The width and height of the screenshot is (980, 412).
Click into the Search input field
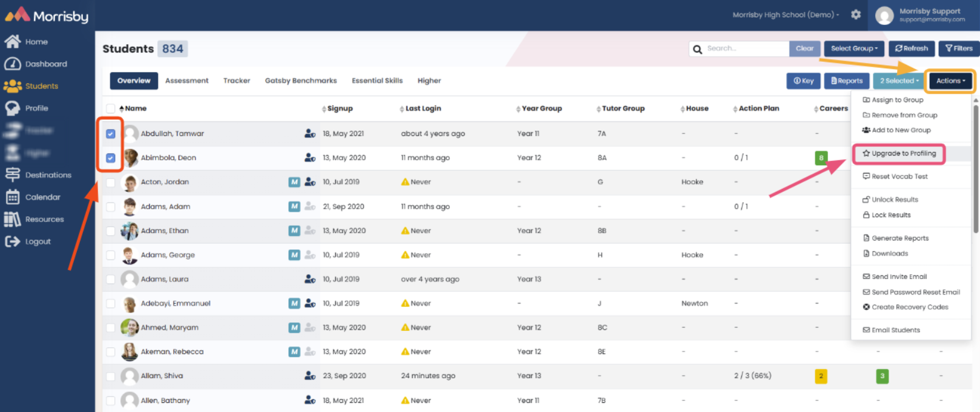coord(746,48)
